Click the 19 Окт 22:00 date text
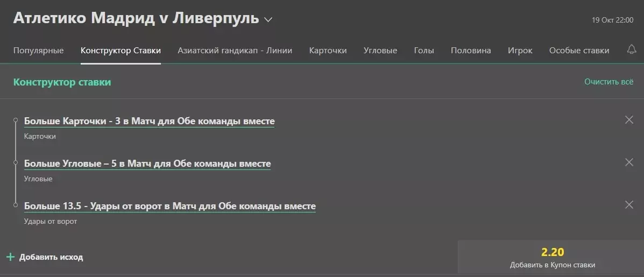 [612, 20]
